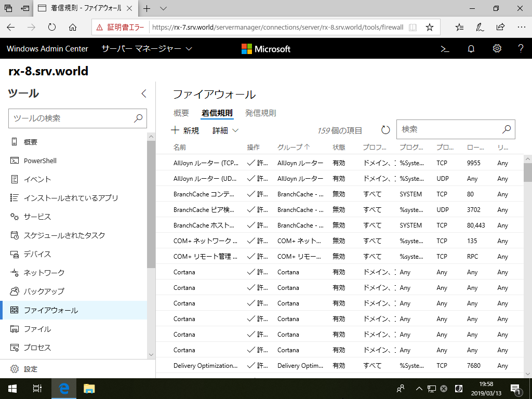532x399 pixels.
Task: Open スケジュールされたタスク tool
Action: 74,235
